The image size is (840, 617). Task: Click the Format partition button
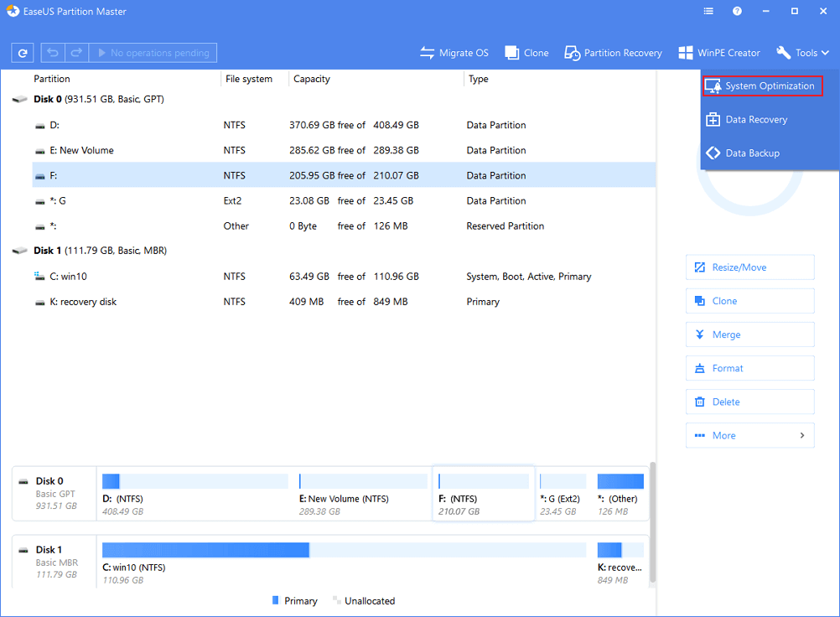point(750,369)
